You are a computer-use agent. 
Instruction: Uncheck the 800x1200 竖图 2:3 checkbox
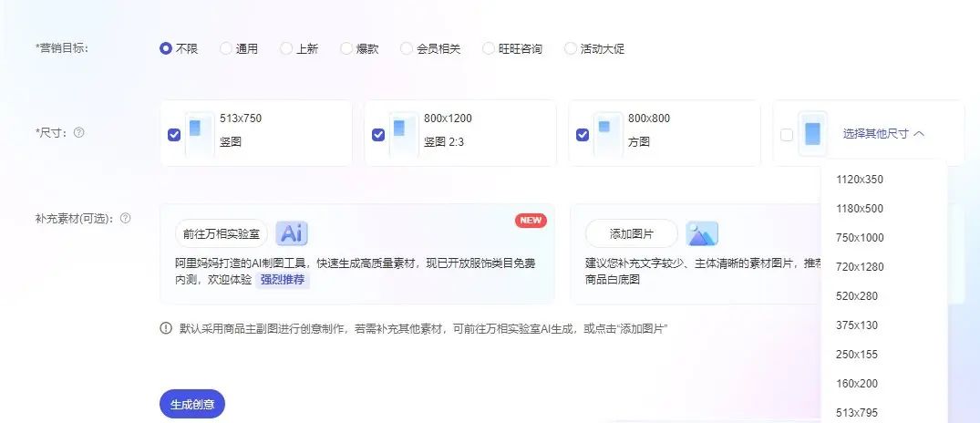point(378,134)
